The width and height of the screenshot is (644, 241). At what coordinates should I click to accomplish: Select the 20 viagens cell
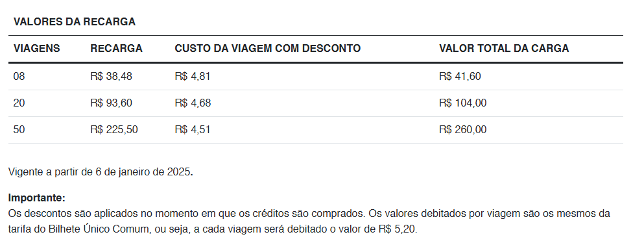tap(19, 103)
